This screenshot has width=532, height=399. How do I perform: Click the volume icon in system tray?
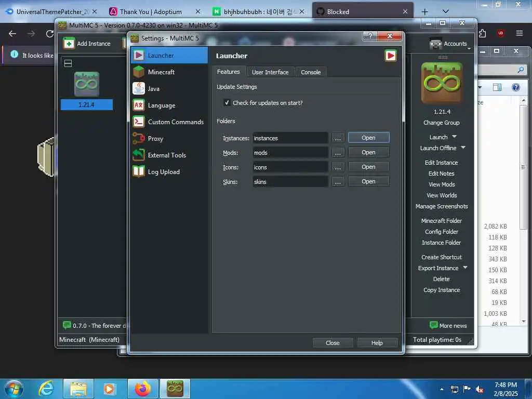pos(480,390)
